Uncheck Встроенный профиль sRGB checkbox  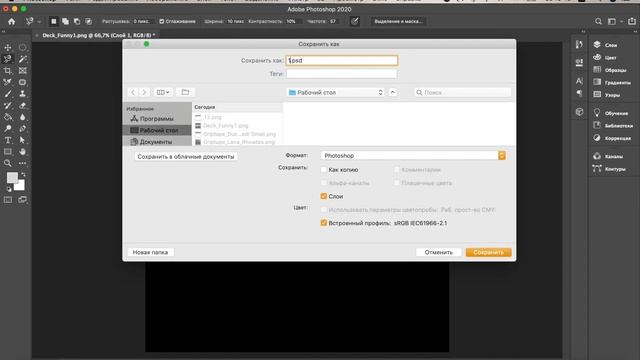[x=324, y=223]
